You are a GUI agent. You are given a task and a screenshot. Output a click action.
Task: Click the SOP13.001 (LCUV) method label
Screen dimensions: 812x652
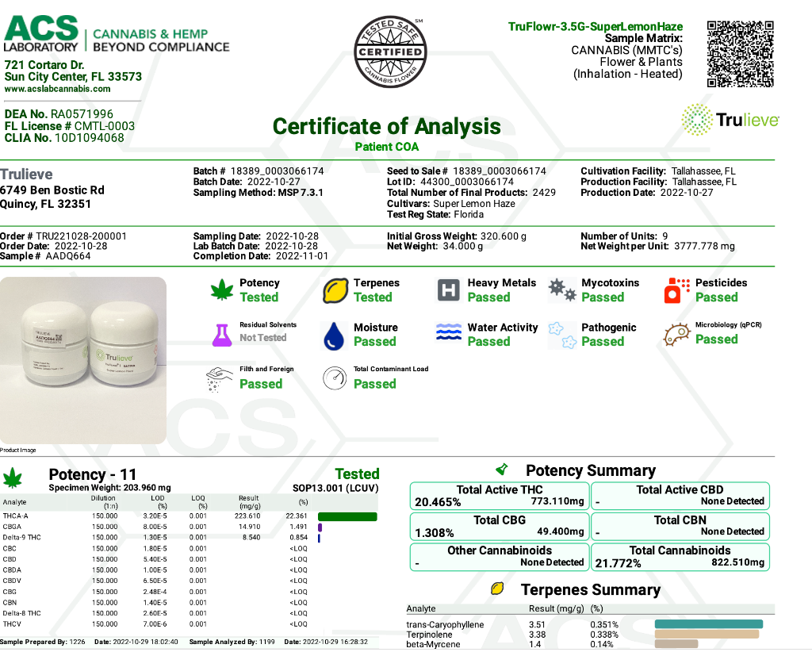coord(335,488)
